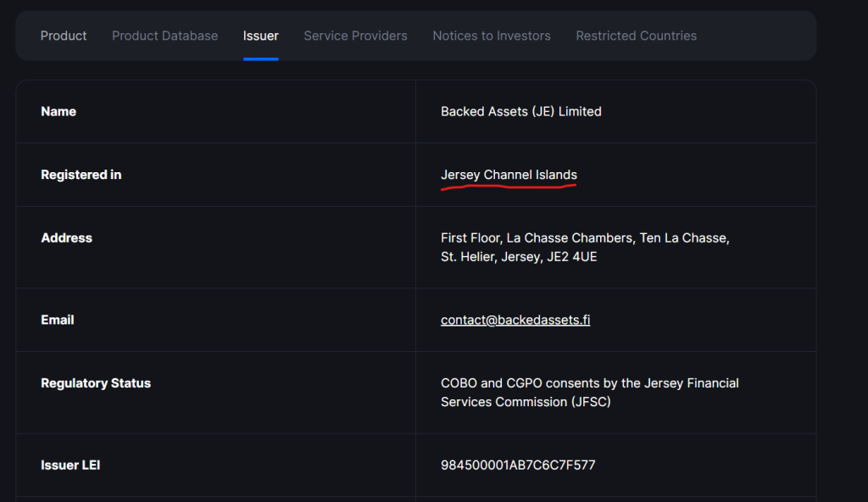Click the Services Commission (JFSC) text line

(x=526, y=402)
